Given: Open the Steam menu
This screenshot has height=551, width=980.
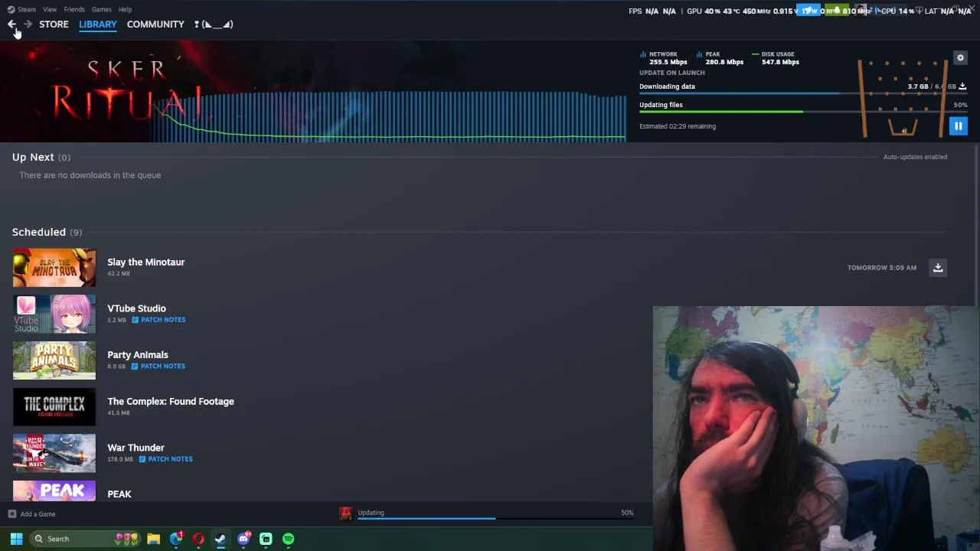Looking at the screenshot, I should pyautogui.click(x=27, y=10).
